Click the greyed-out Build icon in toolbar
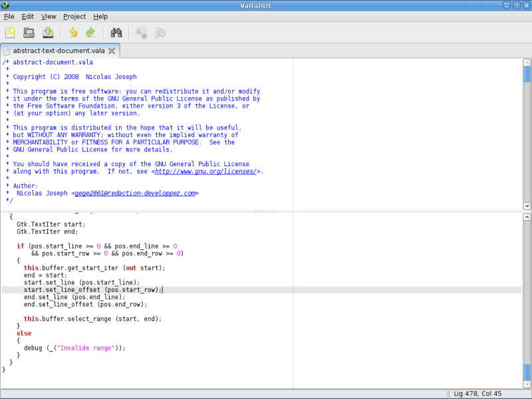 click(x=142, y=33)
